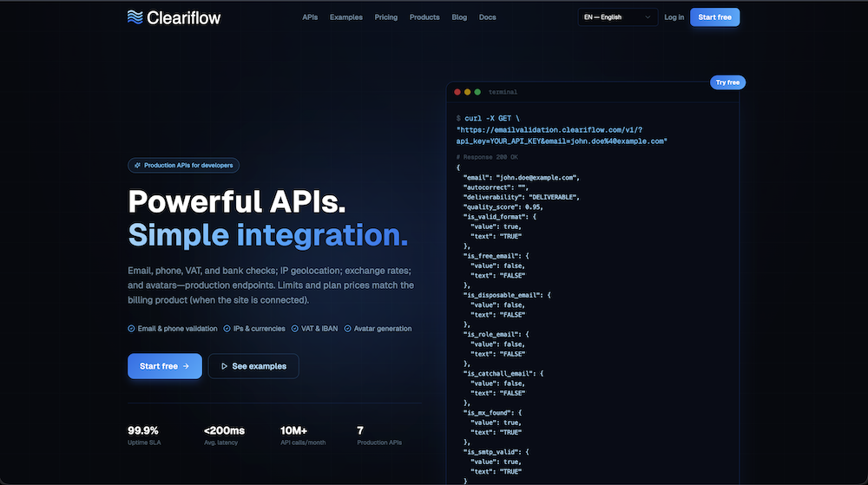Click the 10M+ API calls/month stat
This screenshot has width=868, height=485.
point(303,436)
